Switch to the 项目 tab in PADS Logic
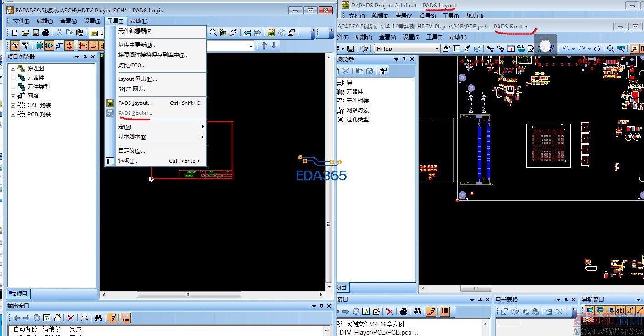 coord(18,294)
